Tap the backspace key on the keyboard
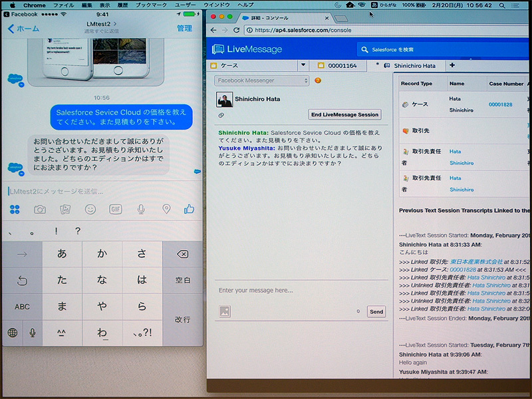 point(182,254)
